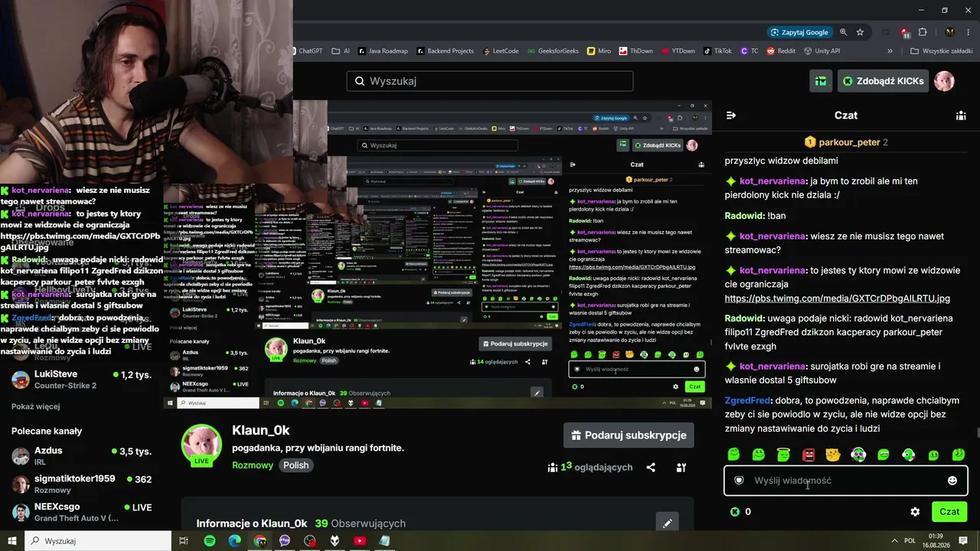Image resolution: width=980 pixels, height=551 pixels.
Task: Insert the angel halo emote
Action: [783, 455]
